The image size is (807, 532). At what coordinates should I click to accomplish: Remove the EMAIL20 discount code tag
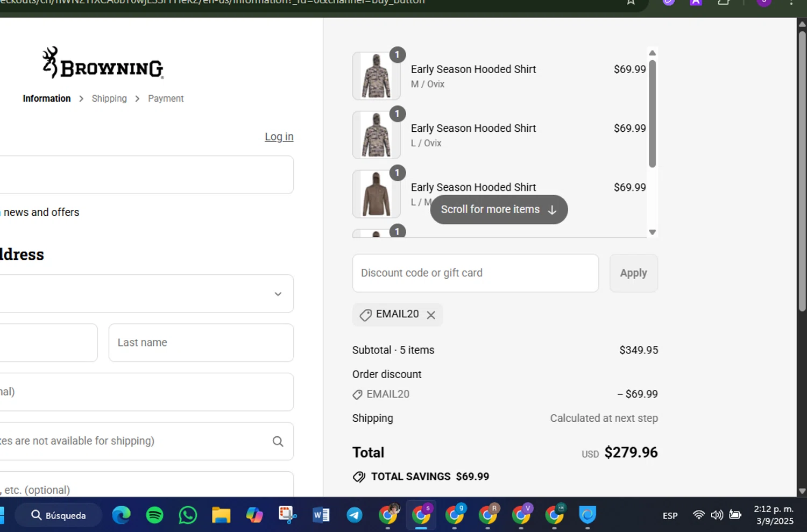point(431,315)
